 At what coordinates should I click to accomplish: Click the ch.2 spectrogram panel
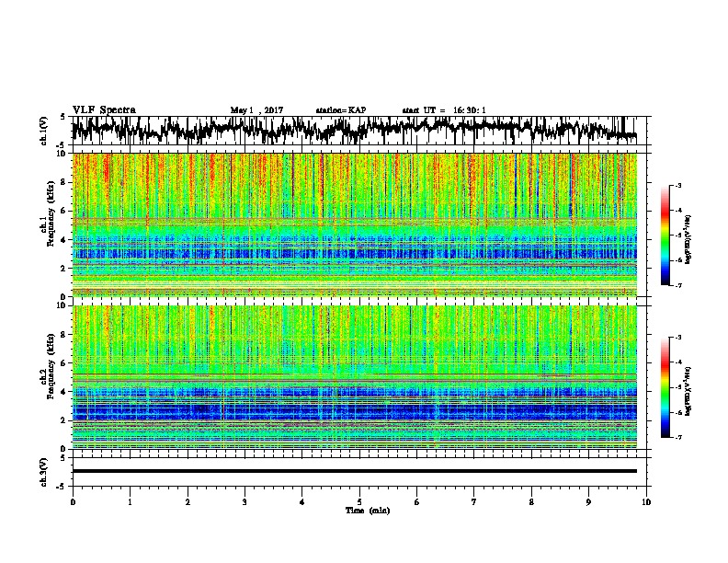tap(355, 377)
